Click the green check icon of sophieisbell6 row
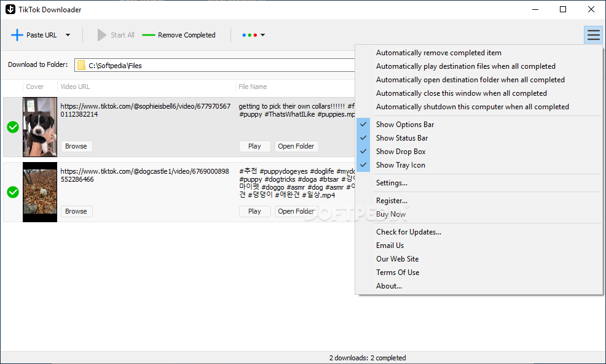 point(13,127)
